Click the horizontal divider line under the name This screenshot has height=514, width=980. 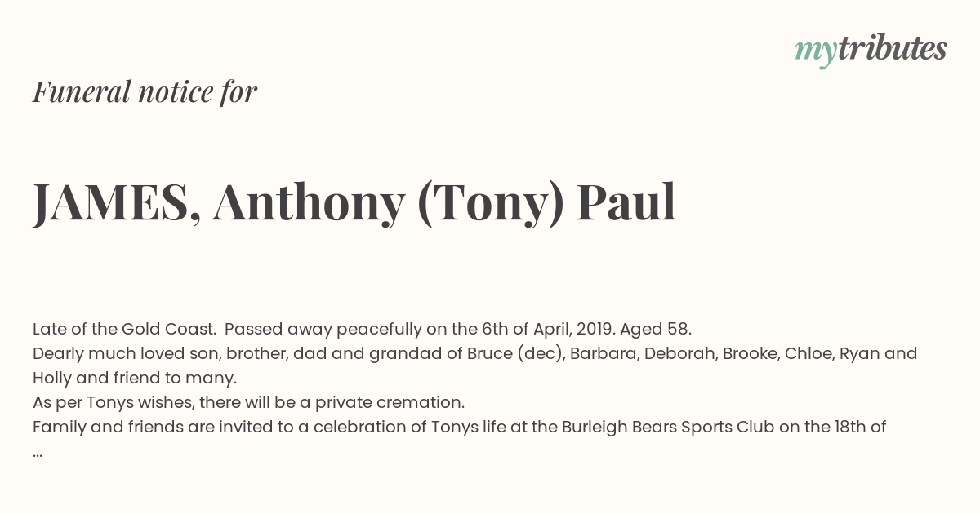[x=490, y=290]
